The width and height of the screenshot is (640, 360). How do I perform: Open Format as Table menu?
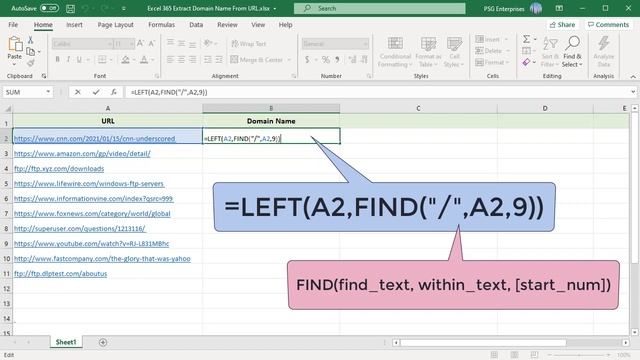pyautogui.click(x=428, y=52)
